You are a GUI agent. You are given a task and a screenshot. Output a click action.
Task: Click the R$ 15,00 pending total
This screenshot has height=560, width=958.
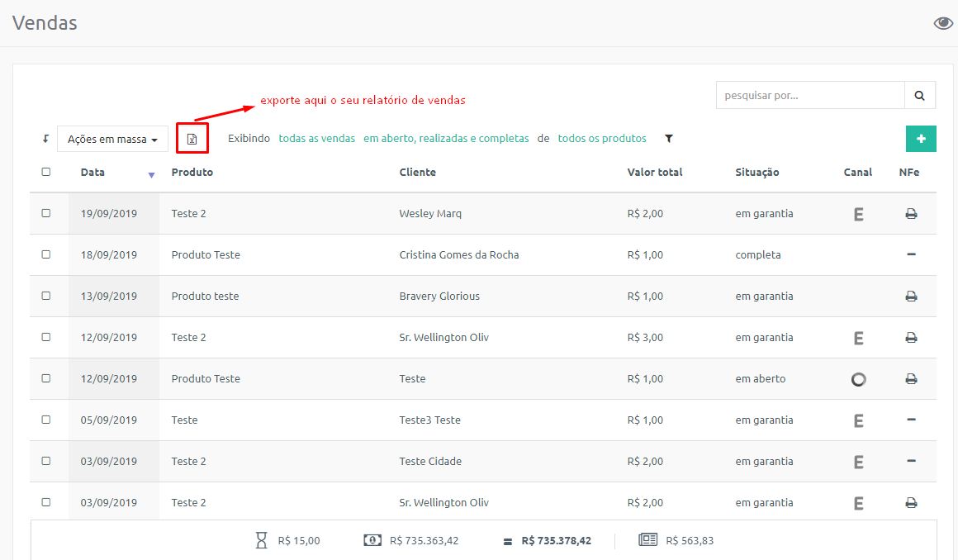coord(299,540)
